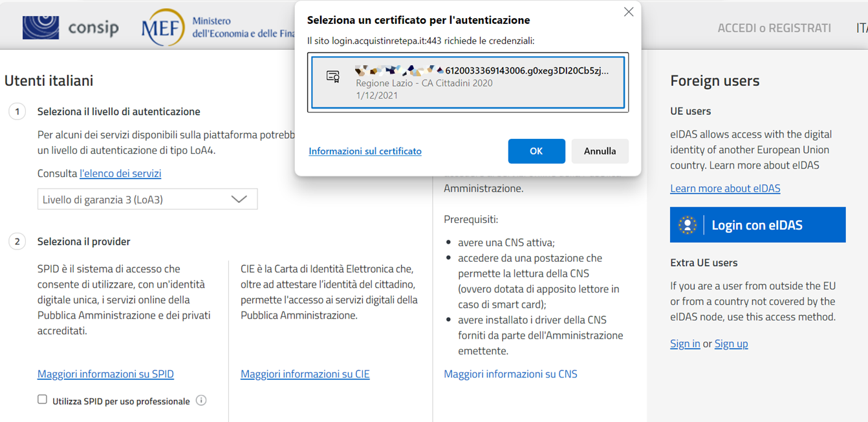
Task: Click the Login con eIDAS button
Action: click(x=757, y=225)
